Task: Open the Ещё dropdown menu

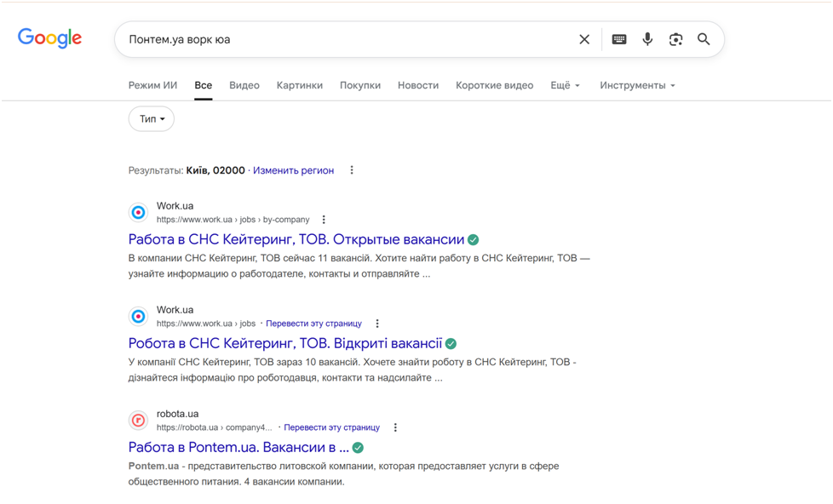Action: (565, 85)
